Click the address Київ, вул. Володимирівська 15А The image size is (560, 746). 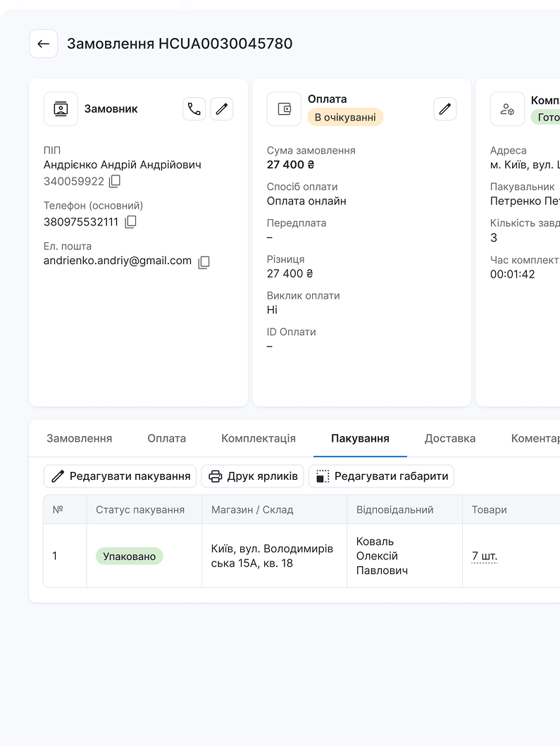272,557
